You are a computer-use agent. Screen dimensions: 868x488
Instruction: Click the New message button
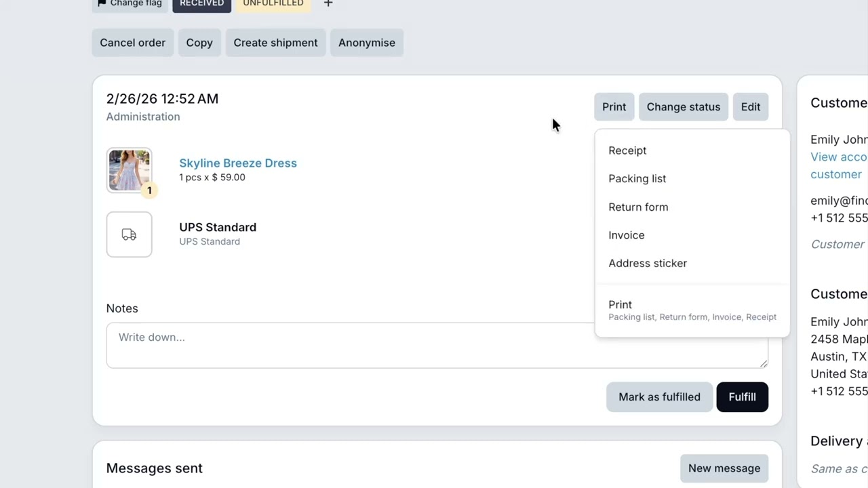tap(724, 468)
